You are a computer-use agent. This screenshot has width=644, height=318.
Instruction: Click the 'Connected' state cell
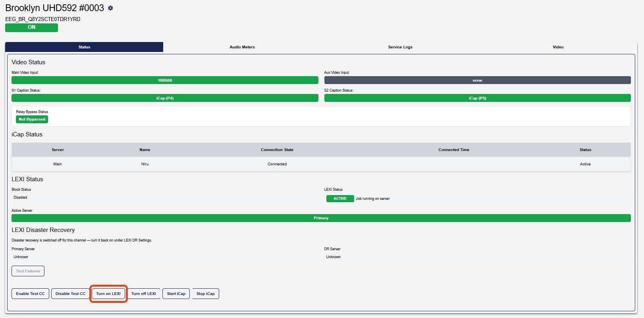[x=277, y=164]
